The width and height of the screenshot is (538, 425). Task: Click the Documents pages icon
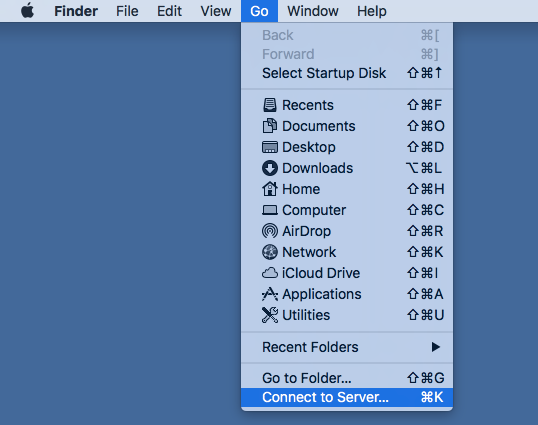pyautogui.click(x=270, y=126)
